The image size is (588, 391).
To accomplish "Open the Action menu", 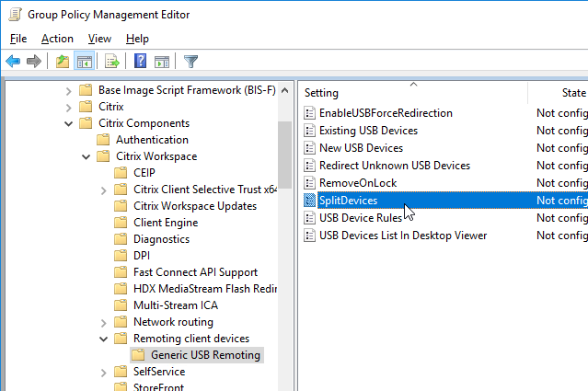I will 57,39.
